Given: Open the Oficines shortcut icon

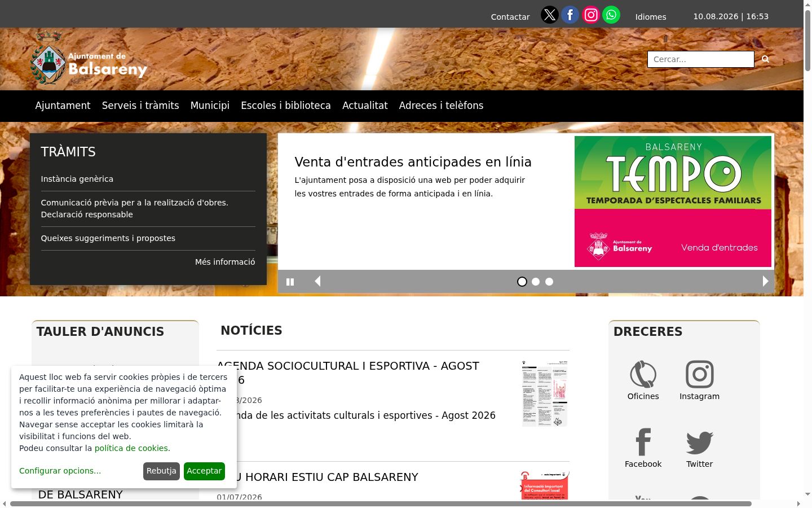Looking at the screenshot, I should click(x=643, y=374).
